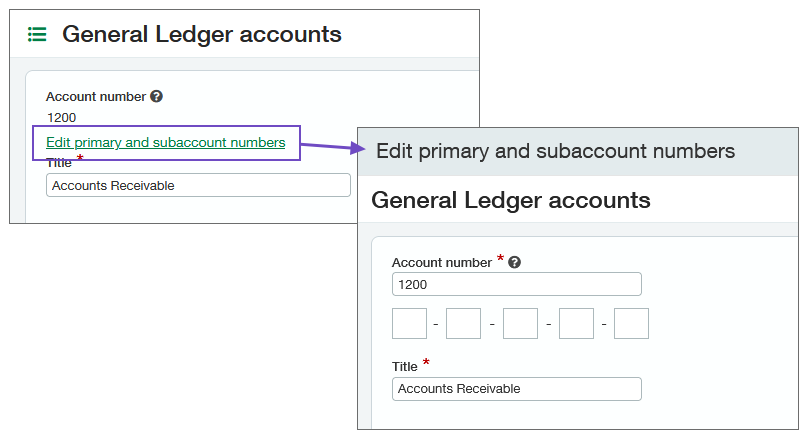Open the Edit primary and subaccount numbers link
This screenshot has height=439, width=808.
165,143
